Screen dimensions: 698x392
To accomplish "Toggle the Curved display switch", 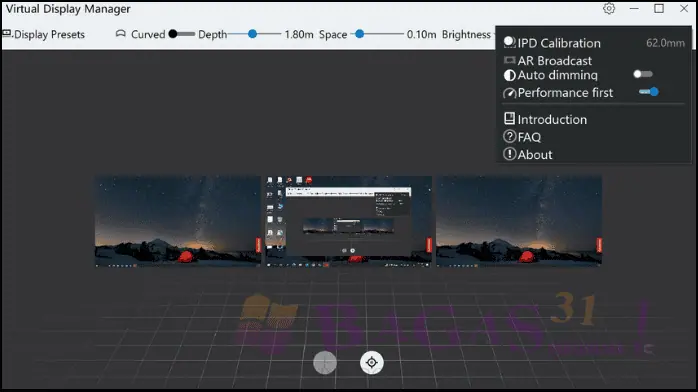I will 182,34.
